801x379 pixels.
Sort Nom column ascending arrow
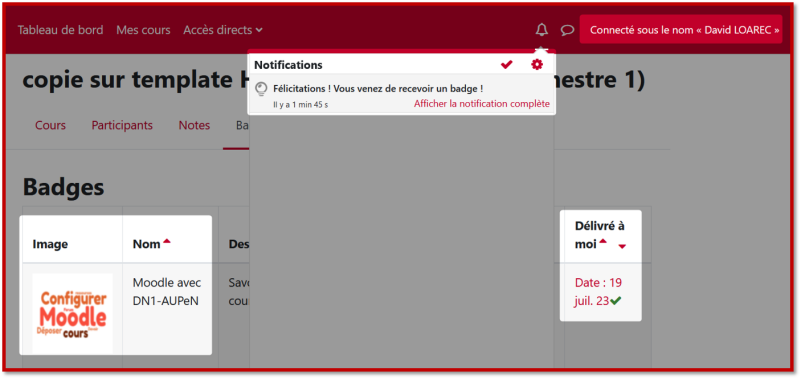[x=166, y=242]
